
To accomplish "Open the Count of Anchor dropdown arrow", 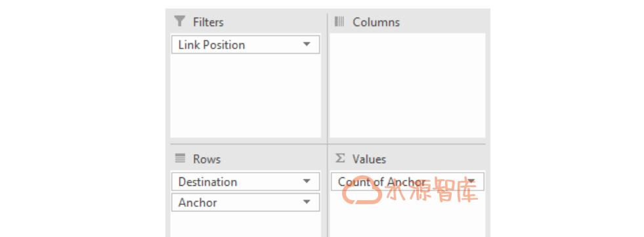I will pyautogui.click(x=471, y=181).
